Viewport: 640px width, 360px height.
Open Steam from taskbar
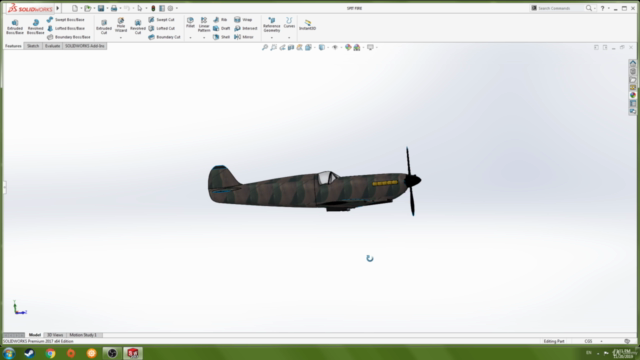click(x=29, y=353)
